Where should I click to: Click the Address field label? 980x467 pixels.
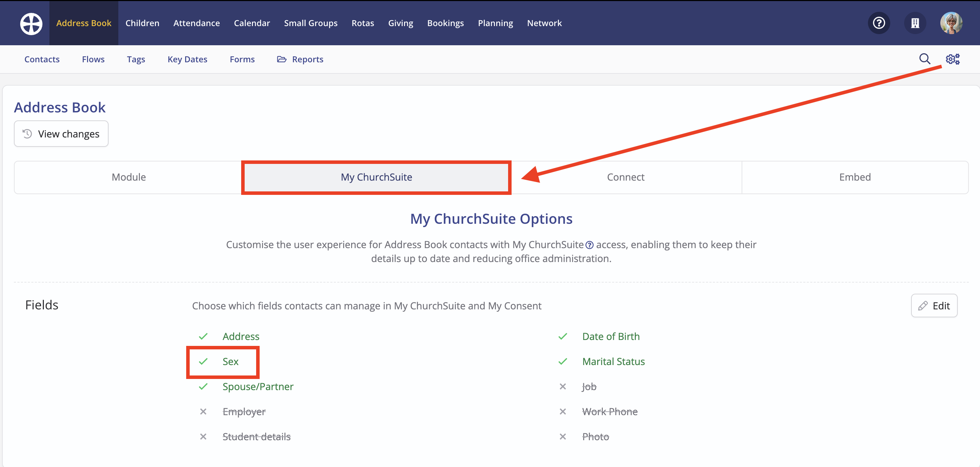241,337
